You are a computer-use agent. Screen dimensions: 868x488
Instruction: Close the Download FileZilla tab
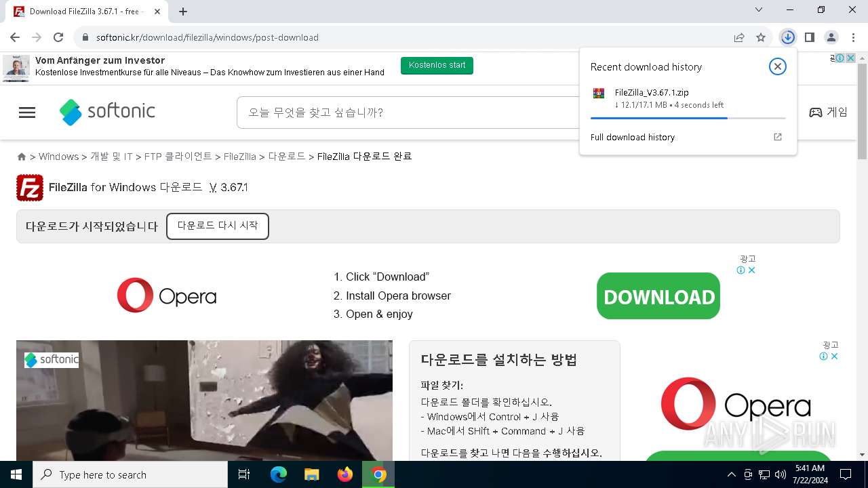click(x=157, y=12)
